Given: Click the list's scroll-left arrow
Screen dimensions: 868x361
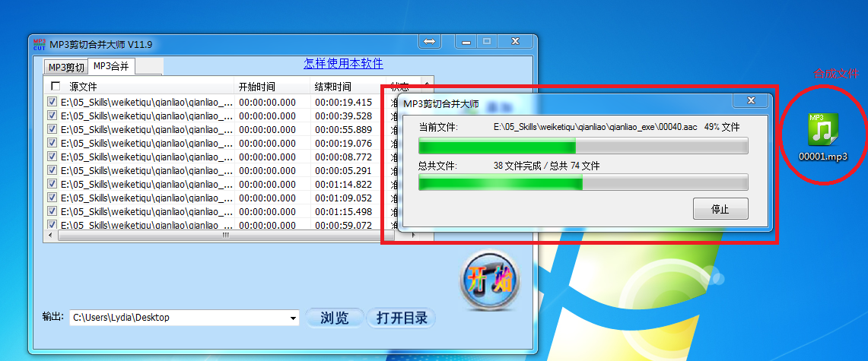Looking at the screenshot, I should pyautogui.click(x=50, y=236).
